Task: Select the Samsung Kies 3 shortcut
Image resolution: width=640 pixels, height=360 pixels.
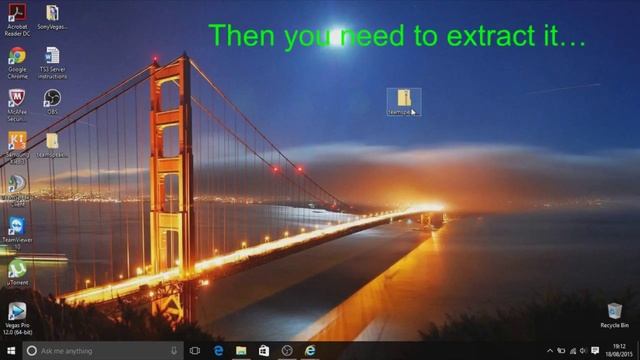Action: tap(17, 148)
